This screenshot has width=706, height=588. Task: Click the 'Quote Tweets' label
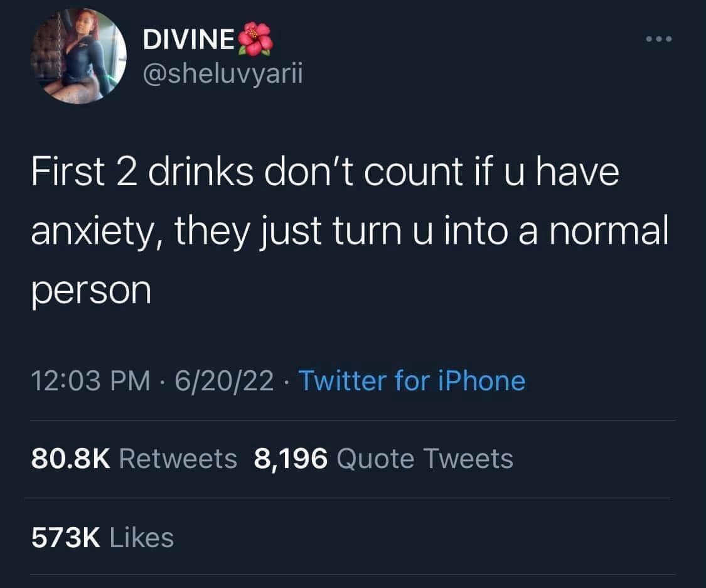(425, 459)
